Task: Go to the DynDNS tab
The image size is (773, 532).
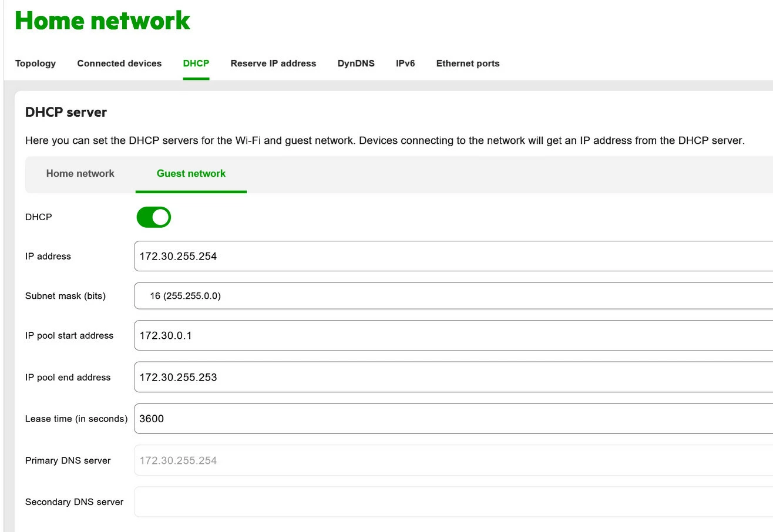Action: click(x=356, y=63)
